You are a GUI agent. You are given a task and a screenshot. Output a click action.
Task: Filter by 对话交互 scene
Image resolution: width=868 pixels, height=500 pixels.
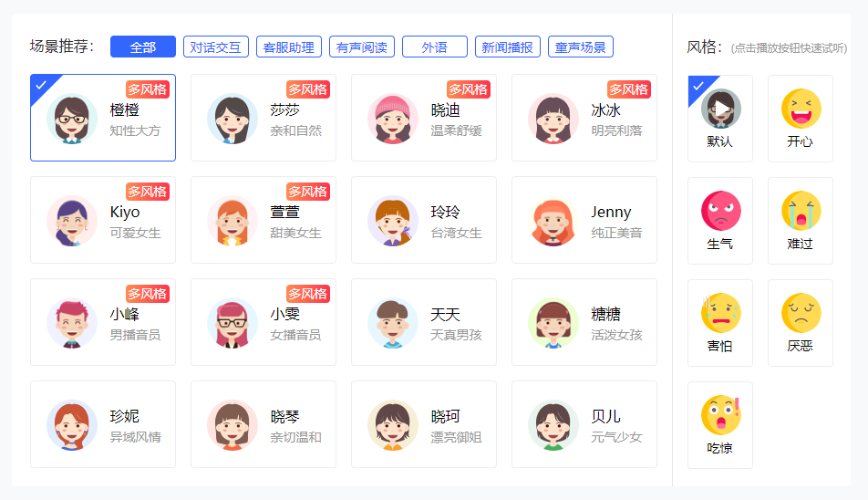click(x=216, y=47)
